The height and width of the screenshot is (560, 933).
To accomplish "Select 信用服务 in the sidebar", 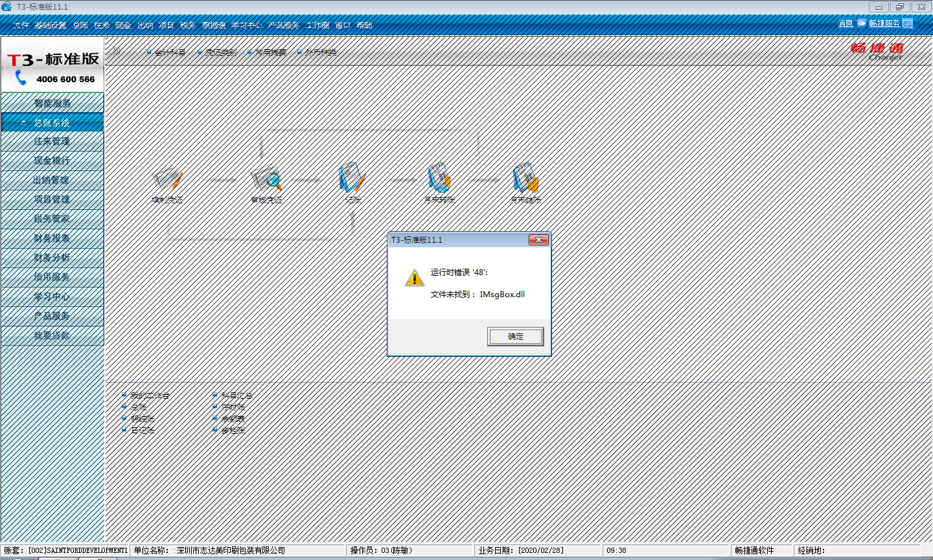I will tap(52, 277).
